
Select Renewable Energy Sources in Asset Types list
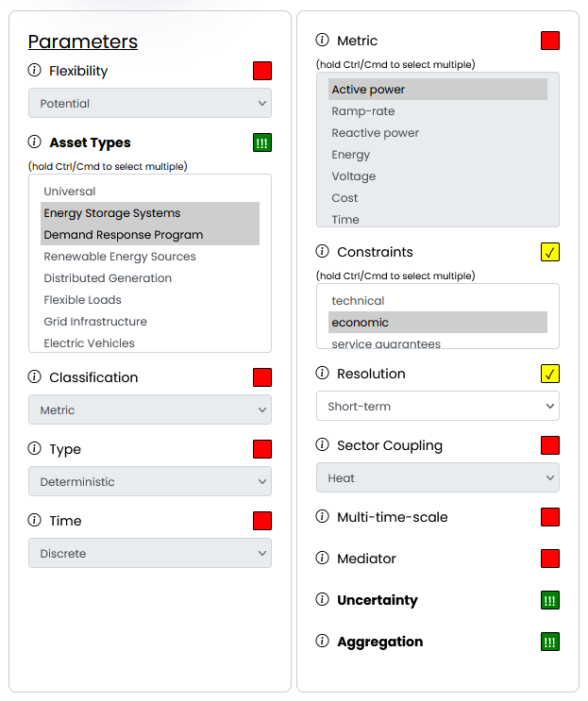click(x=120, y=257)
